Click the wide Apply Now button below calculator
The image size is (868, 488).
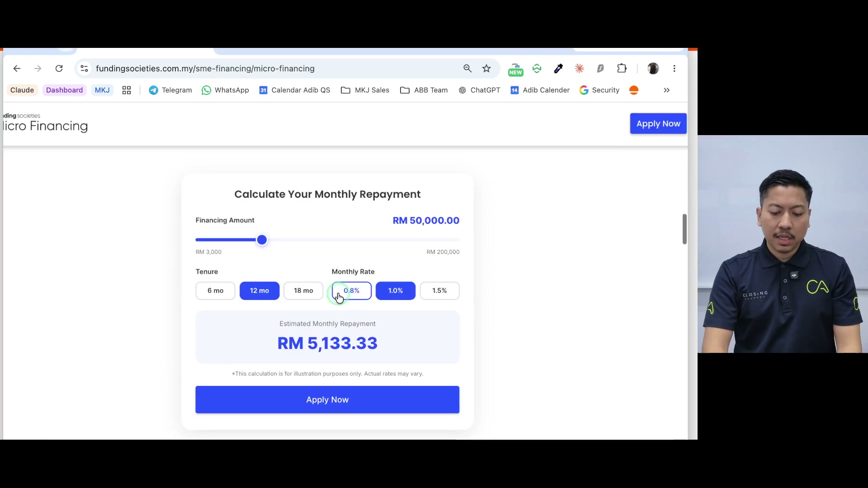pos(327,400)
